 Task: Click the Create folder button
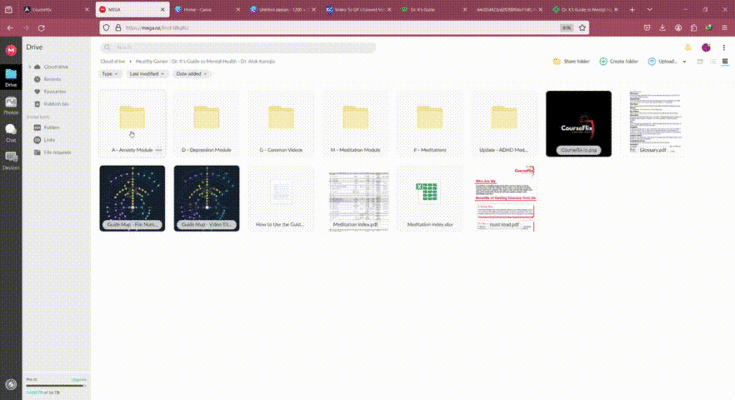click(x=618, y=62)
